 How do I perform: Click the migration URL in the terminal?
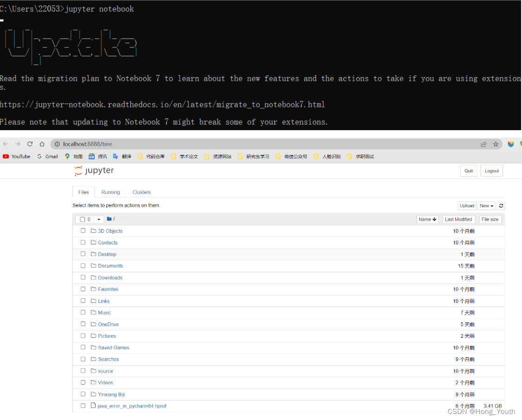click(162, 105)
